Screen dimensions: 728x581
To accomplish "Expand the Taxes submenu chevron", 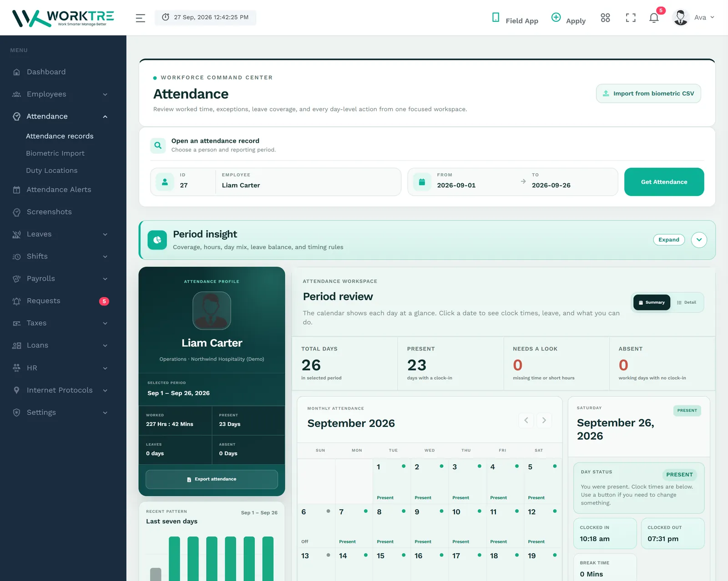I will point(105,323).
